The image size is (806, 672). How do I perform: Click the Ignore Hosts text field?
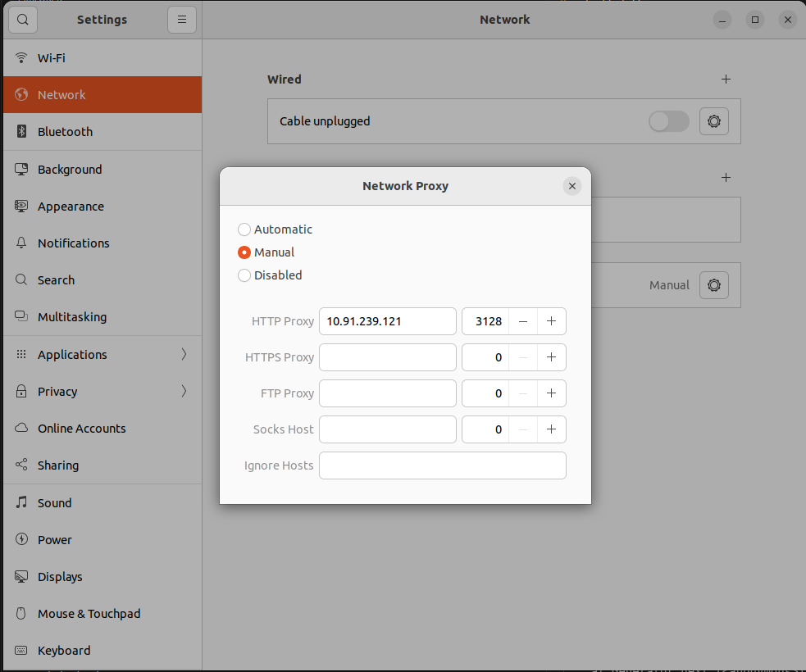click(442, 465)
